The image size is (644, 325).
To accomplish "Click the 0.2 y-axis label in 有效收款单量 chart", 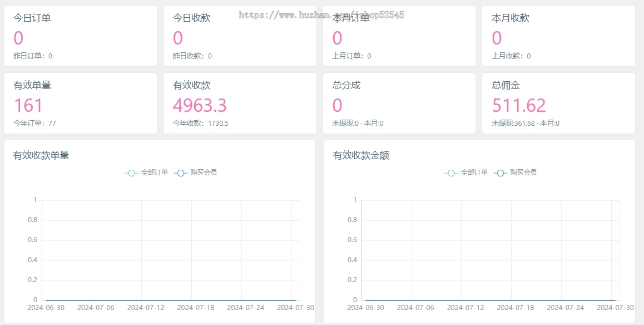I will point(32,280).
